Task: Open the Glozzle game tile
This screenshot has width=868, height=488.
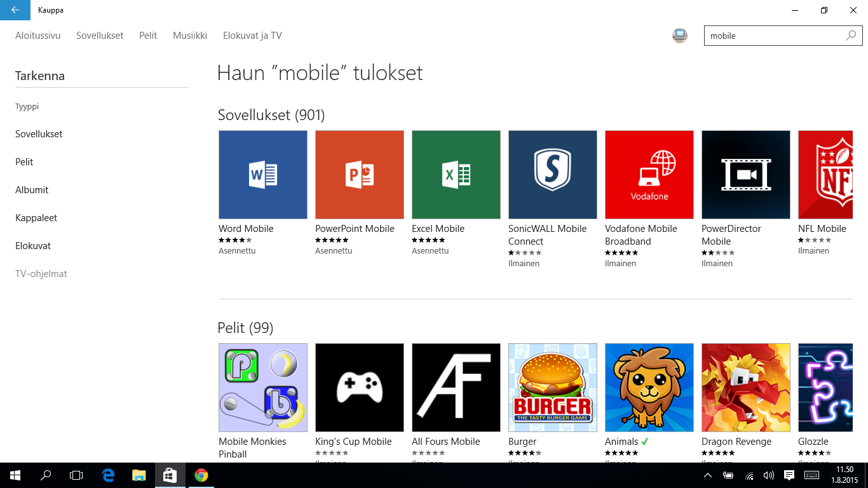Action: click(825, 388)
